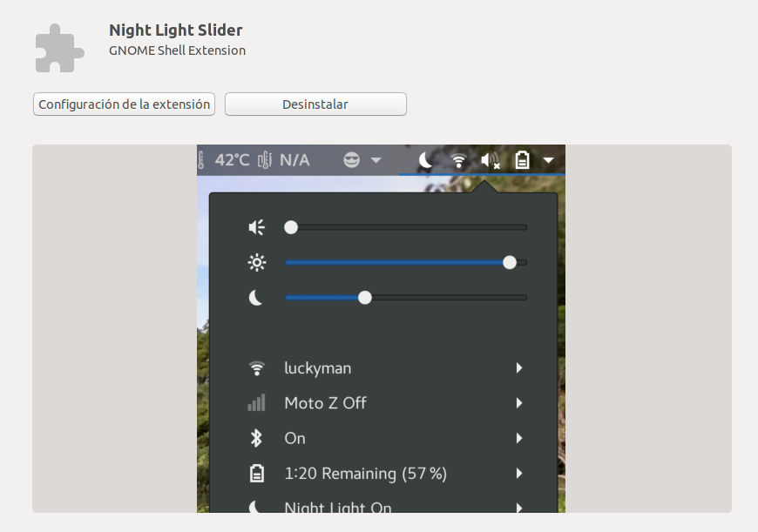Expand the battery remaining submenu arrow

tap(519, 474)
